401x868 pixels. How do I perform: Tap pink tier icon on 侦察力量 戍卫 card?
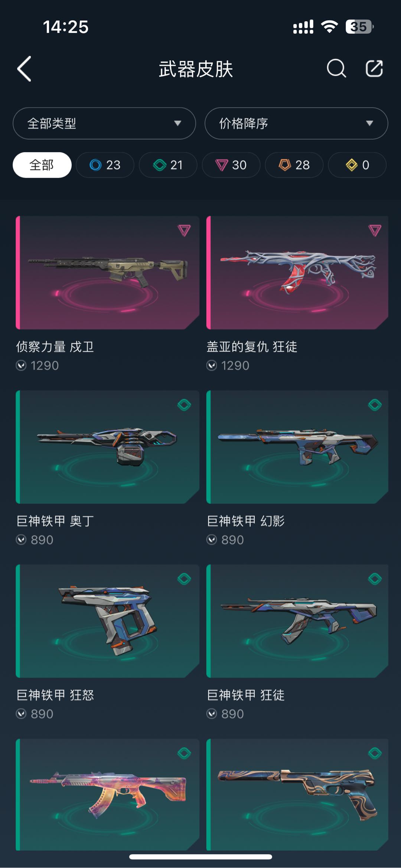184,230
